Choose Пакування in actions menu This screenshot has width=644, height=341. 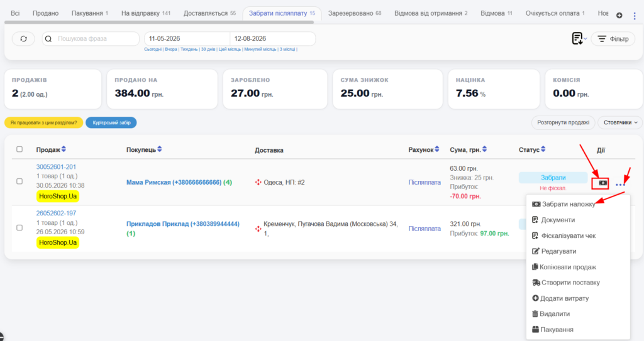point(552,330)
